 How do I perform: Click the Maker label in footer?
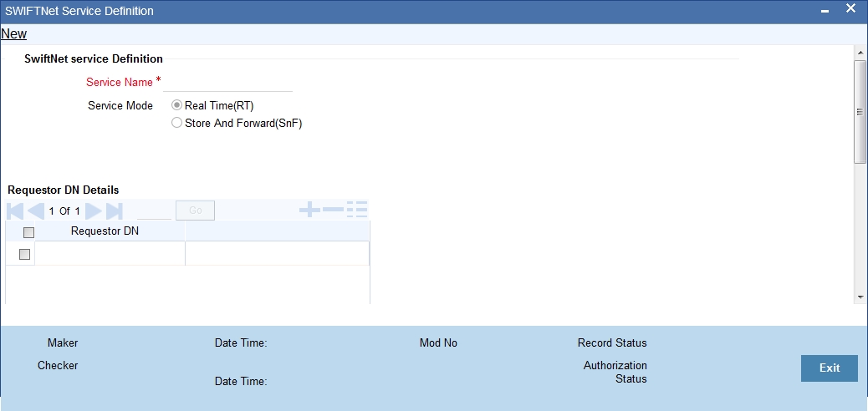tap(63, 343)
